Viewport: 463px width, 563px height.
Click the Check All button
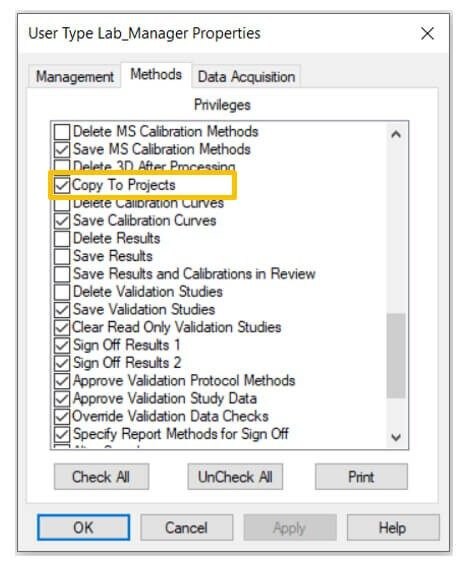[x=101, y=477]
